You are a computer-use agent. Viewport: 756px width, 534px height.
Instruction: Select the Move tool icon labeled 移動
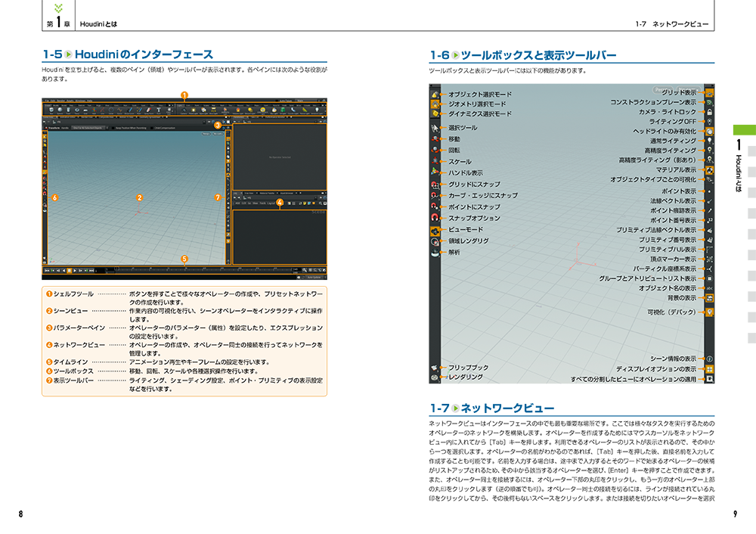click(x=435, y=140)
